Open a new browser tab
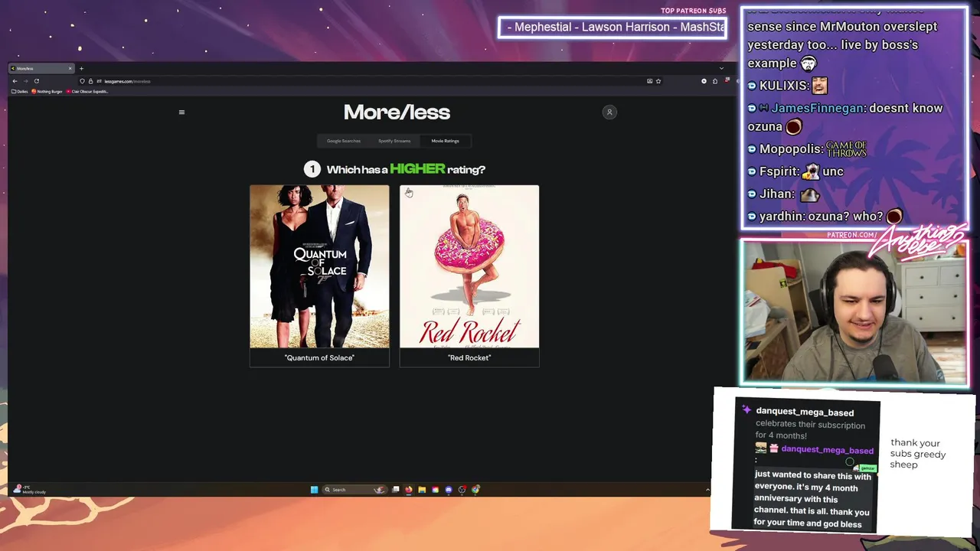Screen dimensions: 980x551 81,68
